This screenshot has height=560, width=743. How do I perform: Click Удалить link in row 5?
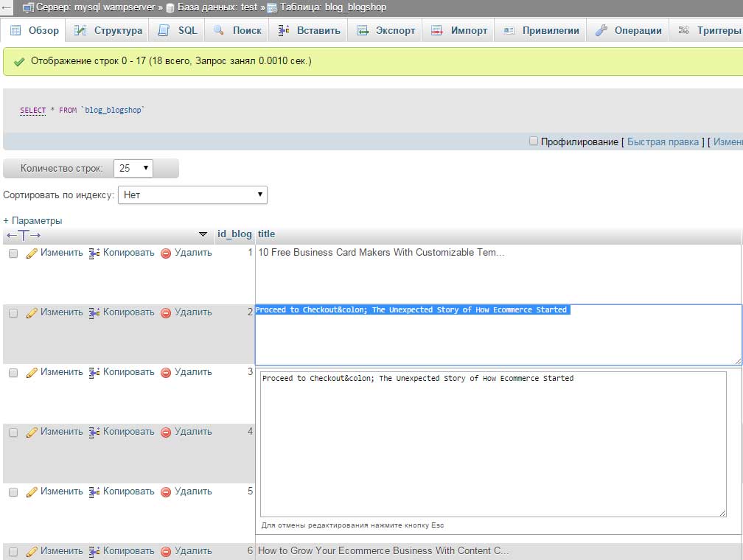click(193, 491)
